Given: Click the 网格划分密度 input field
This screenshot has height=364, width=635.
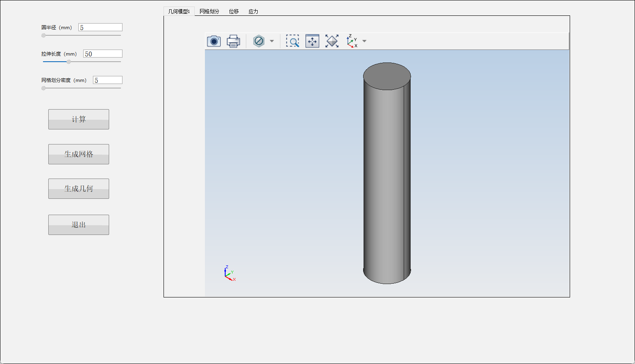Looking at the screenshot, I should 108,80.
